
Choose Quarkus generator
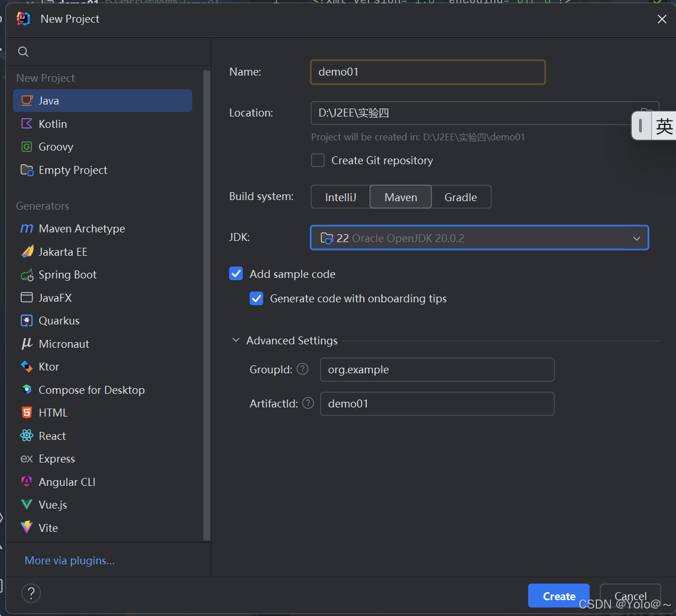(102, 321)
